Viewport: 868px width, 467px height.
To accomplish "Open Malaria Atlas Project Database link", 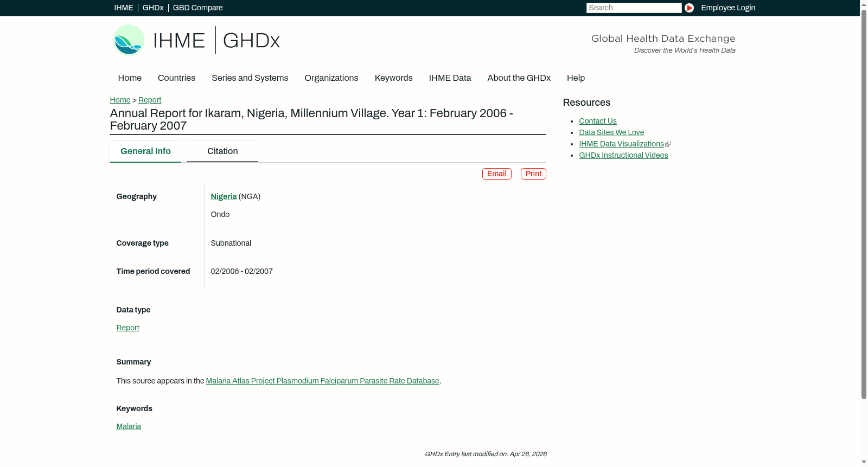I will pyautogui.click(x=322, y=381).
